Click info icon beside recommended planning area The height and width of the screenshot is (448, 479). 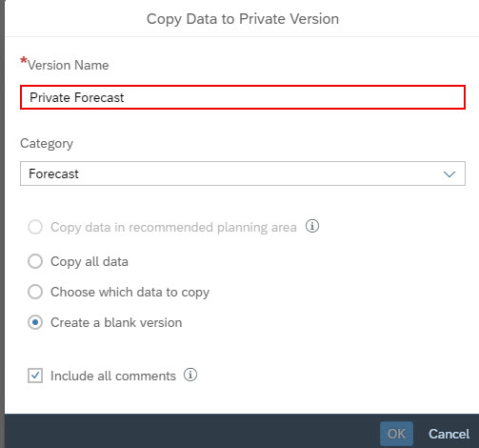[312, 226]
